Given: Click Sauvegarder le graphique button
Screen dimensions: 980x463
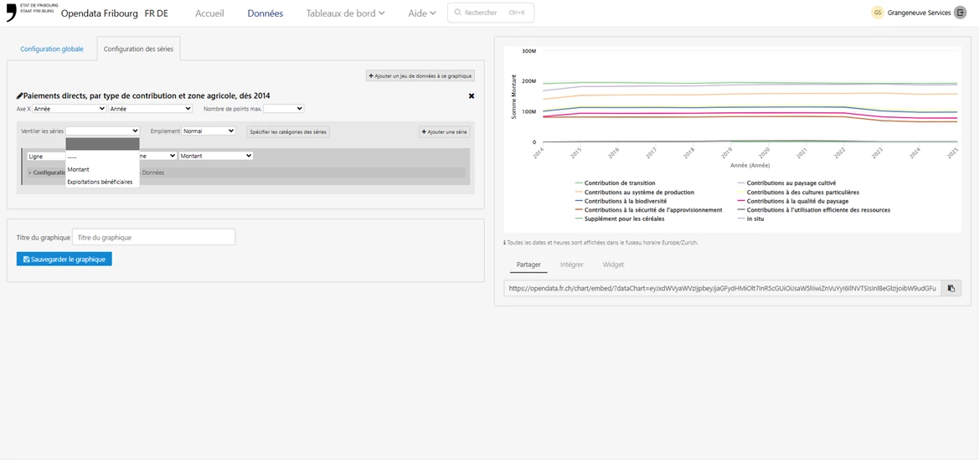Looking at the screenshot, I should tap(64, 259).
